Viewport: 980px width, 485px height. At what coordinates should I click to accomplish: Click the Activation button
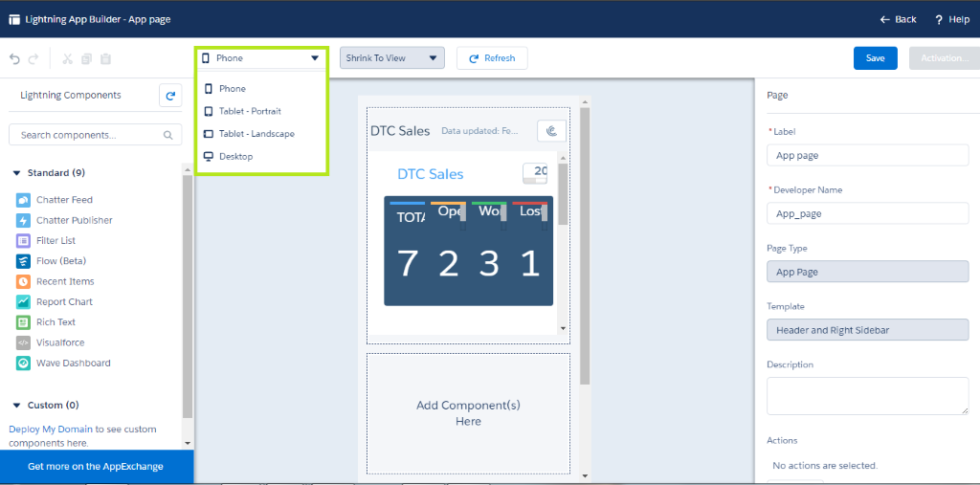coord(945,58)
